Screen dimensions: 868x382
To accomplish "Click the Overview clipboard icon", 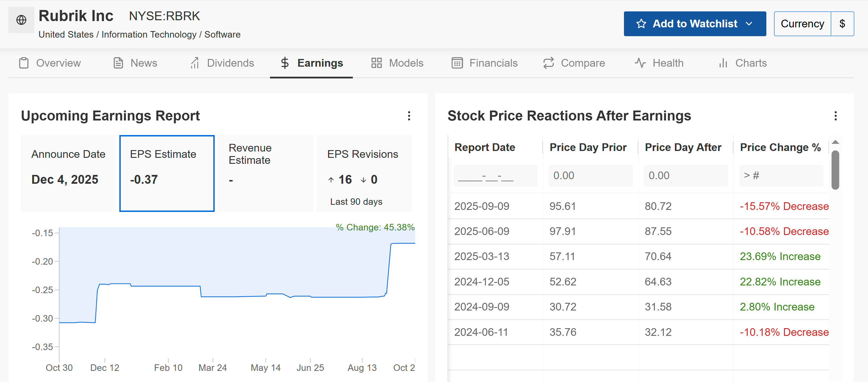I will pos(24,63).
